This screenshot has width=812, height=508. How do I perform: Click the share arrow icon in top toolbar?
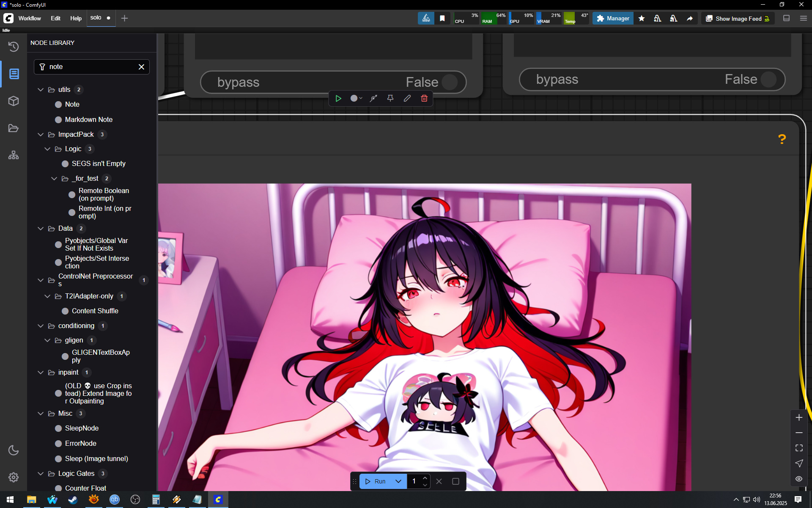point(690,18)
